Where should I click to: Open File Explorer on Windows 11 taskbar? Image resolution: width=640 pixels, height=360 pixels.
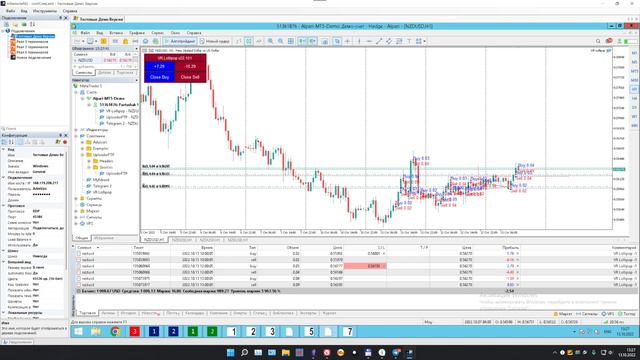coord(285,353)
